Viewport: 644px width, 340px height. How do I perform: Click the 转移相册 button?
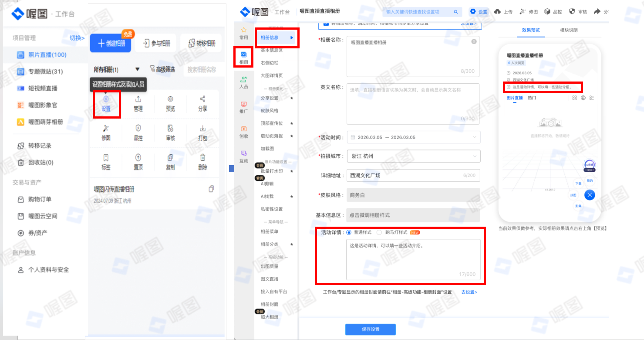pos(201,43)
